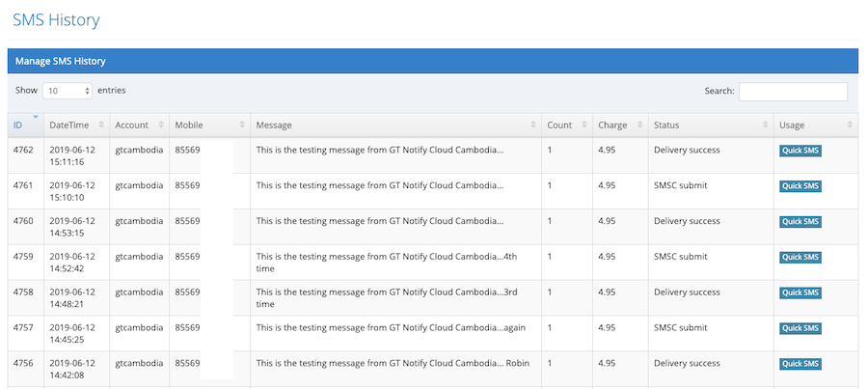Sort messages by Message column arrows
The image size is (868, 389).
(533, 125)
